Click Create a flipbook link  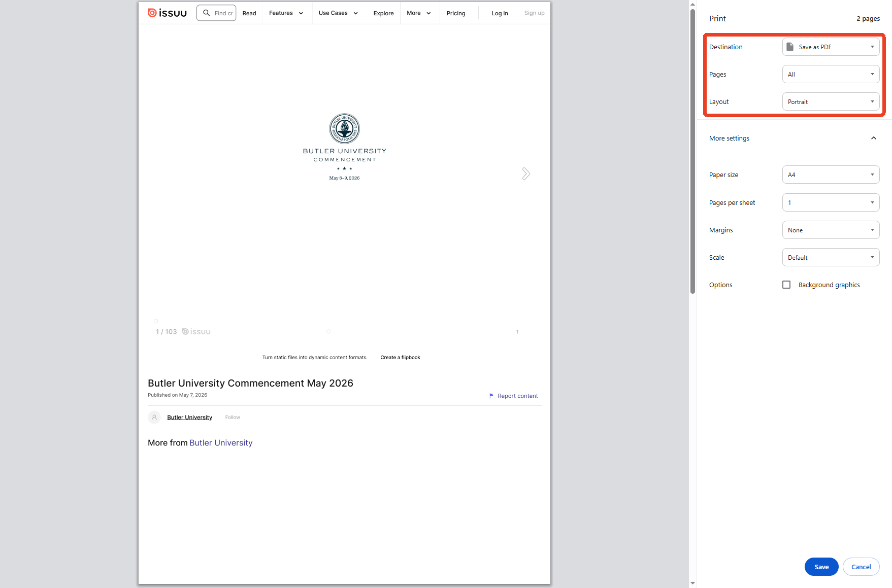[x=400, y=358]
